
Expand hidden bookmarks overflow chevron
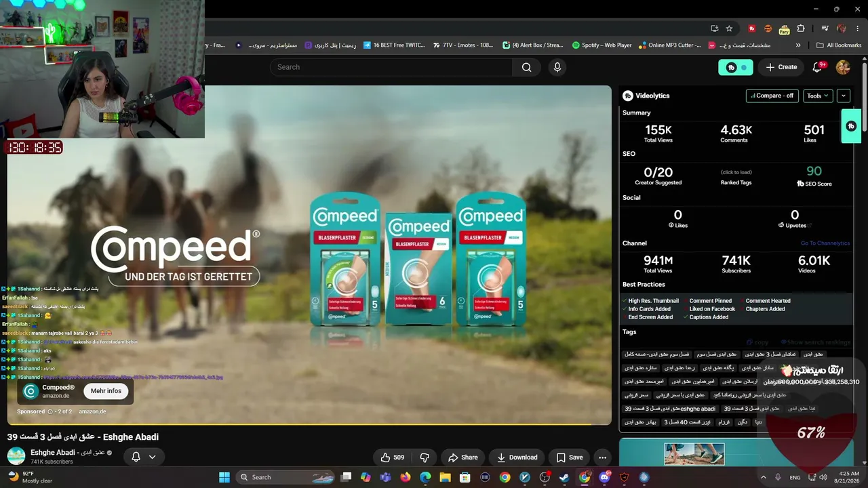[x=798, y=45]
